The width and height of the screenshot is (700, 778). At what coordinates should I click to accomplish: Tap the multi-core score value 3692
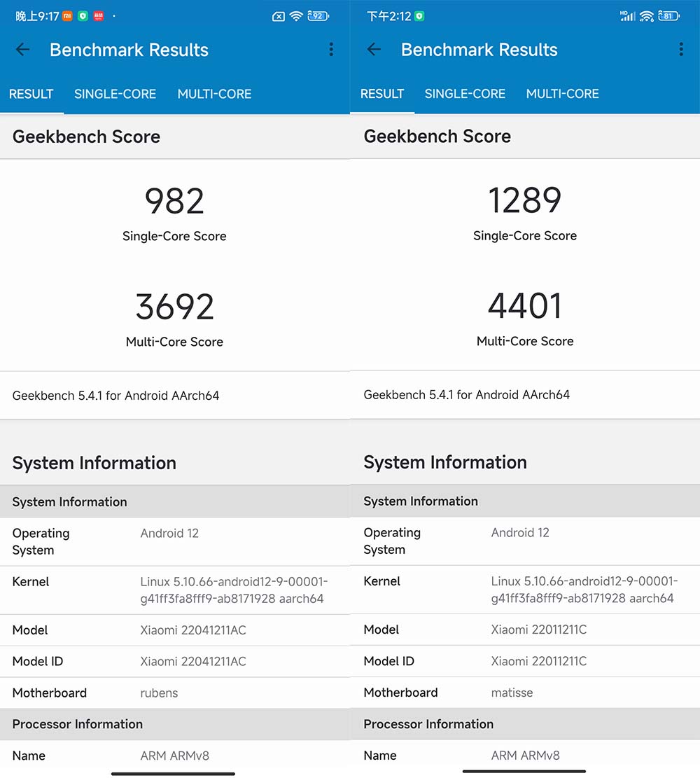click(174, 307)
